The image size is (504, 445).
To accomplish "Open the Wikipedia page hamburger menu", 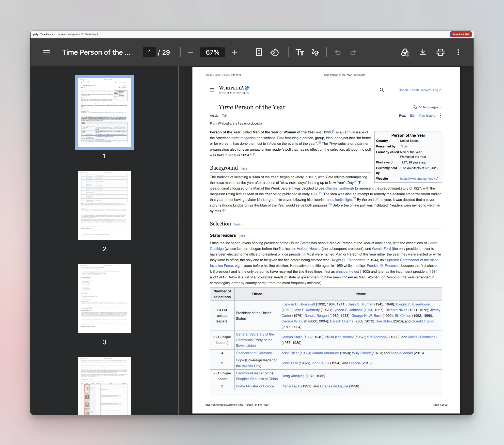I will click(212, 90).
